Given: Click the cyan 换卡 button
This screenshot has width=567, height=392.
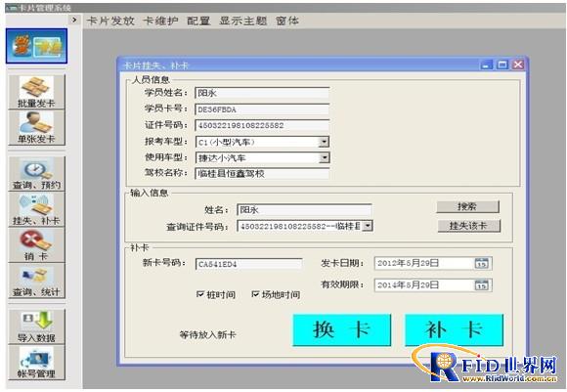Looking at the screenshot, I should pos(342,329).
